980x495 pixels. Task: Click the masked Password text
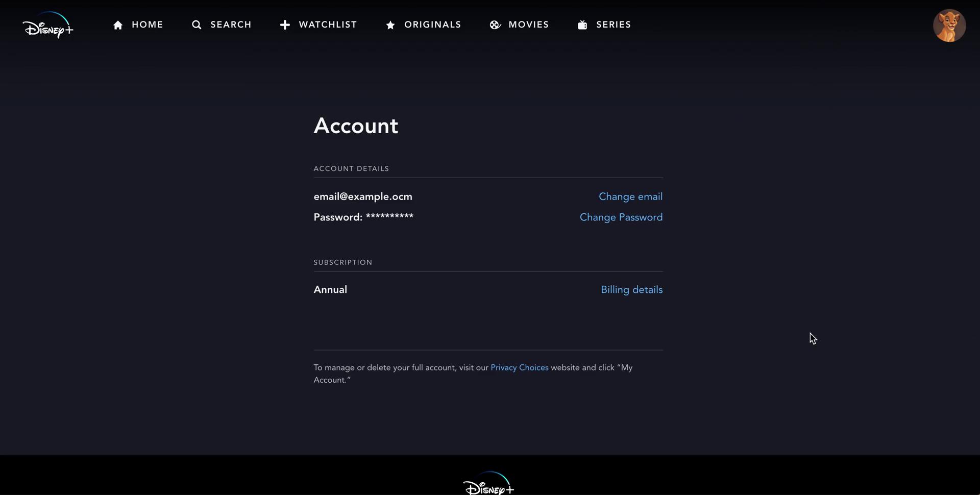[x=363, y=217]
